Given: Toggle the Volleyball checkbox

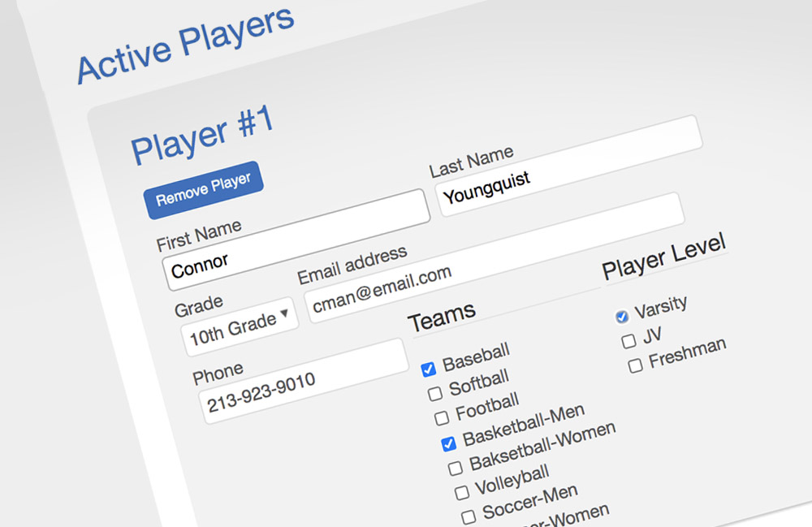Looking at the screenshot, I should 462,492.
